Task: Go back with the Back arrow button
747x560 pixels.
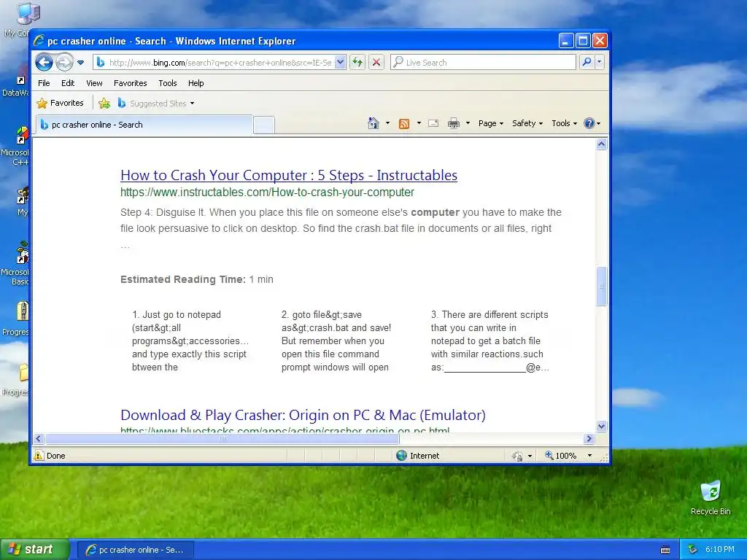Action: 44,63
